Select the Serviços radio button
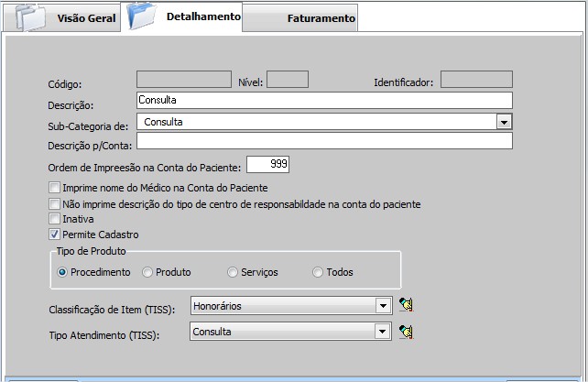 pos(233,272)
